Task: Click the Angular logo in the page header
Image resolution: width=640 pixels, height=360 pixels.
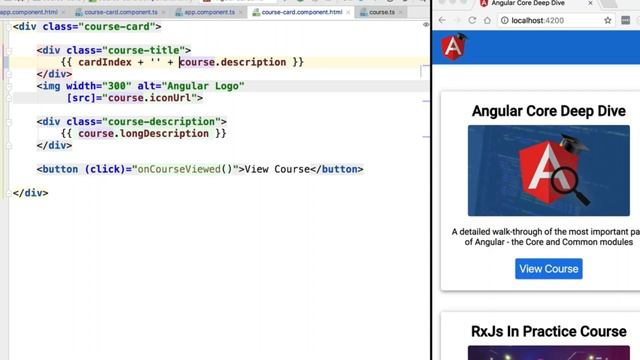Action: click(454, 47)
